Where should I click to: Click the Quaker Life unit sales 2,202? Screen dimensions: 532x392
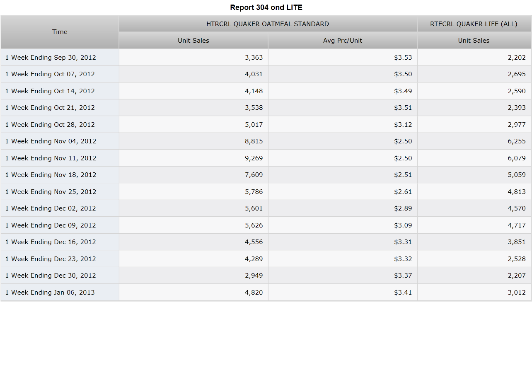[517, 58]
